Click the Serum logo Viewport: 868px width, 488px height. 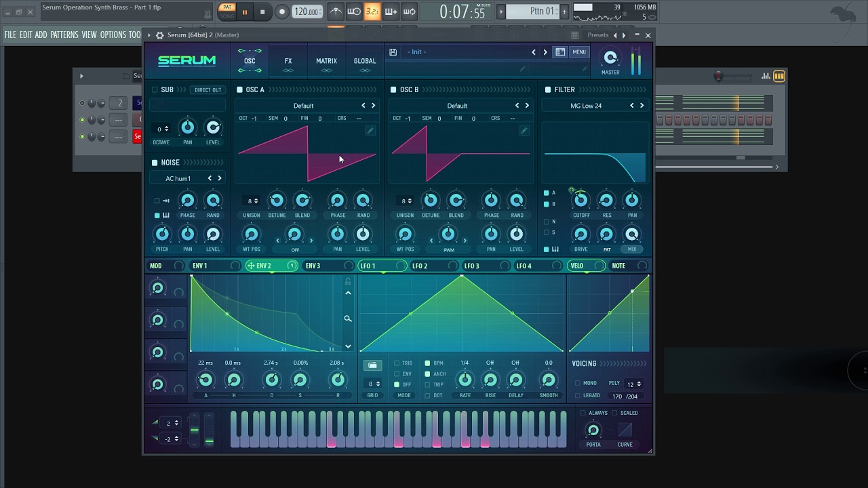(x=186, y=61)
